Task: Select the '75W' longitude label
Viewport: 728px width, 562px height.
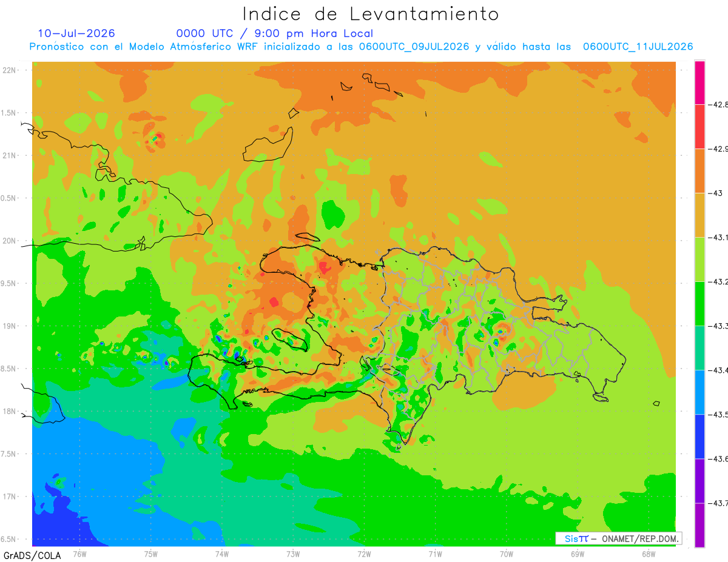Action: click(x=151, y=554)
